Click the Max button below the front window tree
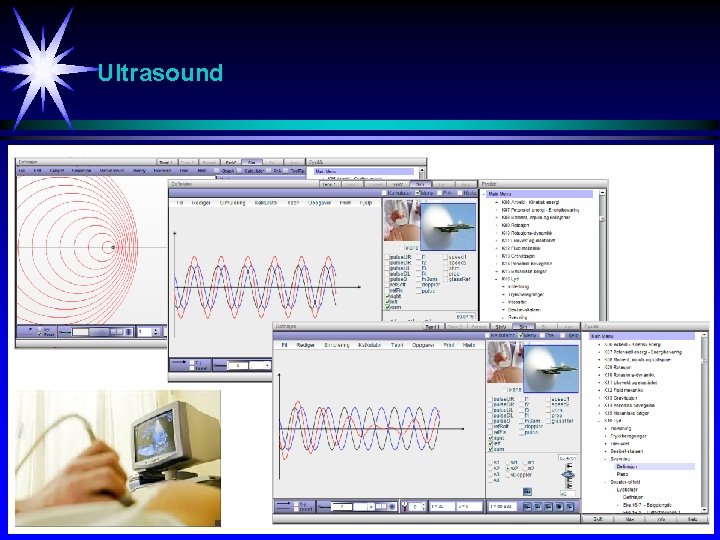 tap(630, 519)
